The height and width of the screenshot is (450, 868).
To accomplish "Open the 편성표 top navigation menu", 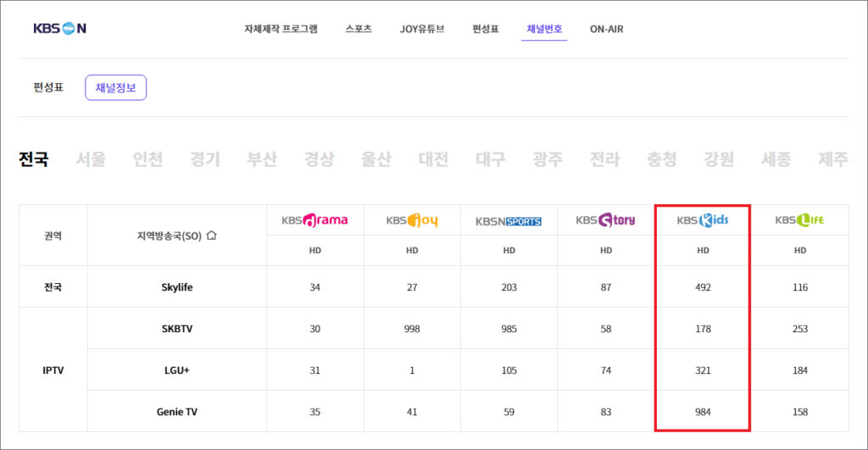I will pyautogui.click(x=486, y=29).
